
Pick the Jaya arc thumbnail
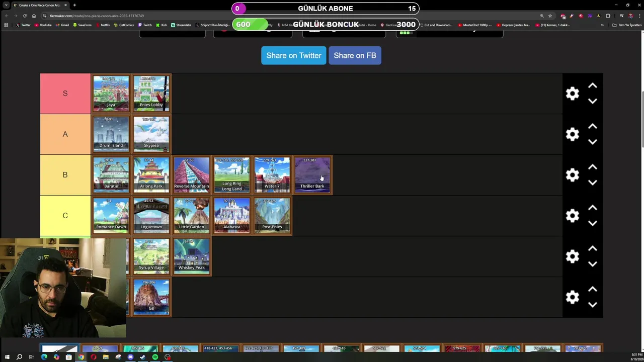pos(111,94)
